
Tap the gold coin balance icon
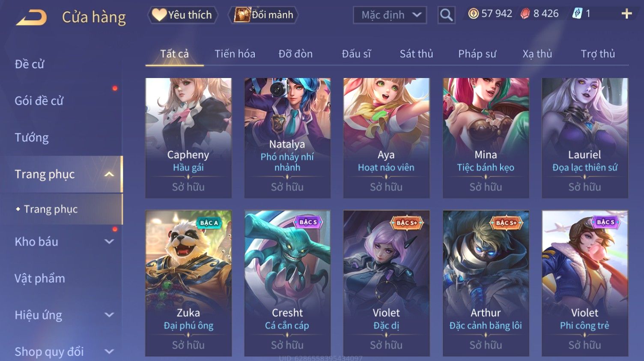click(473, 14)
